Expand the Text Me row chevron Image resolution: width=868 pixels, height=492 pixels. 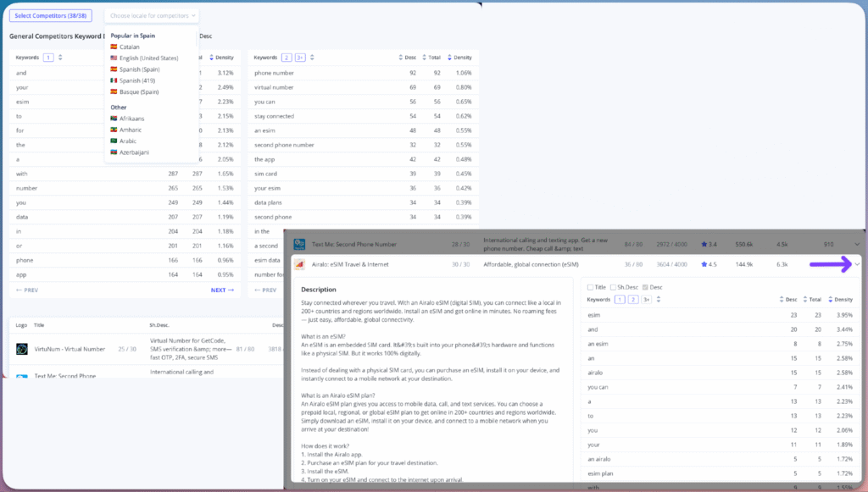point(857,245)
